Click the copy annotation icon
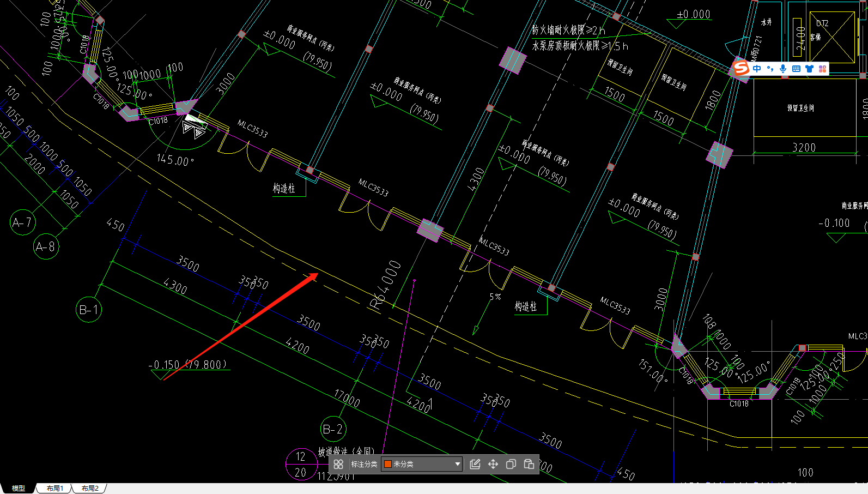Screen dimensions: 868x494 point(511,464)
